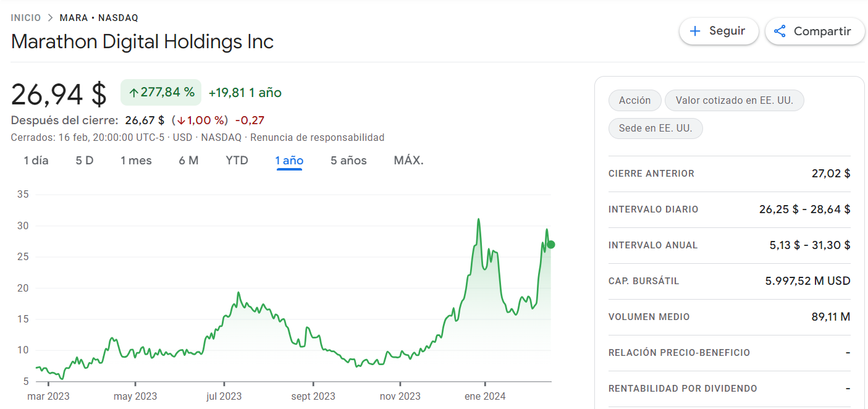Click the +19,81 1 año change text

click(x=245, y=93)
